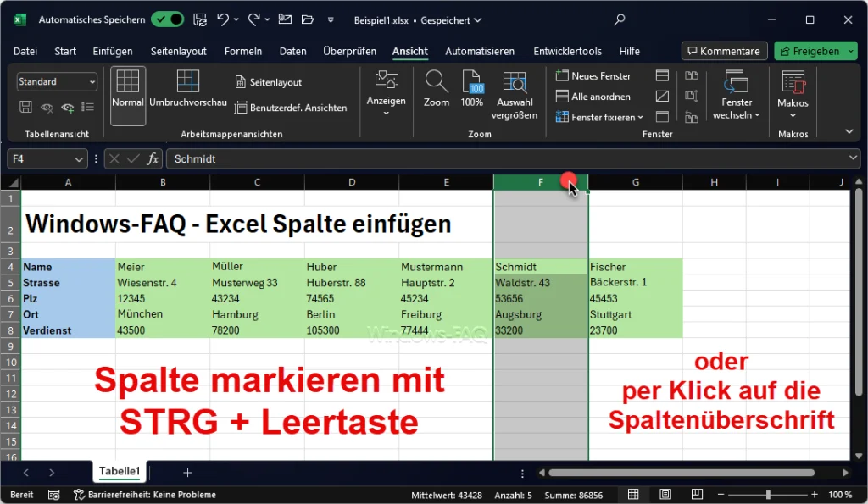Viewport: 868px width, 504px height.
Task: Select the Tabelle1 sheet tab
Action: click(120, 471)
